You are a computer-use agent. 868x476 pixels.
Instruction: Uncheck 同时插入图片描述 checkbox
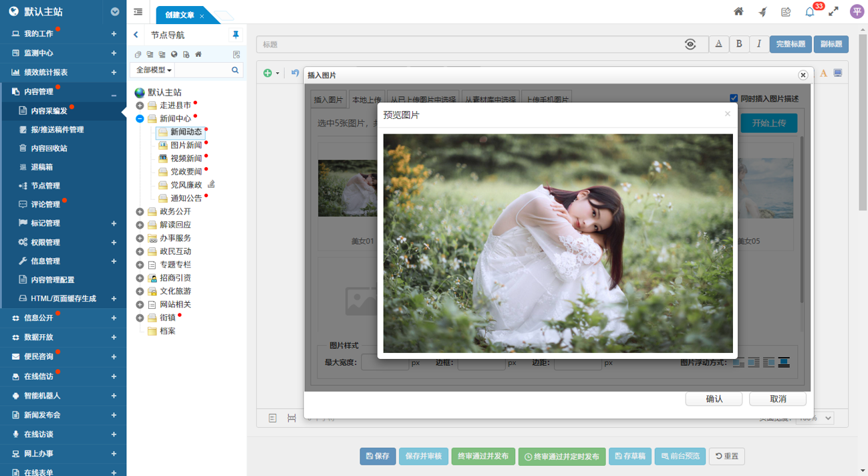pos(734,98)
